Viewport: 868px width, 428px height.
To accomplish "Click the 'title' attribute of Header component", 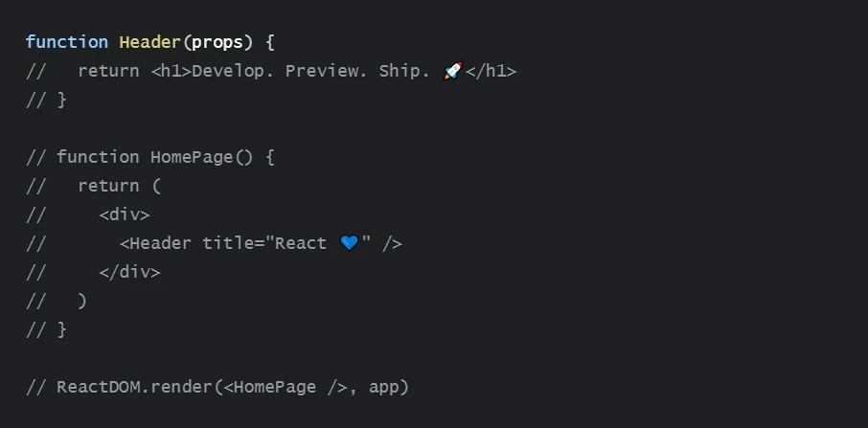I will pos(227,243).
